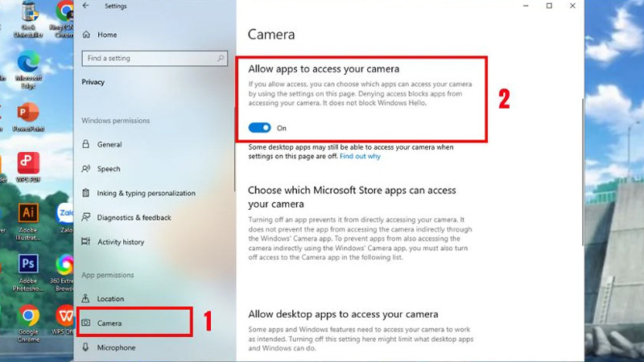Focus the Find a setting box

[x=155, y=58]
